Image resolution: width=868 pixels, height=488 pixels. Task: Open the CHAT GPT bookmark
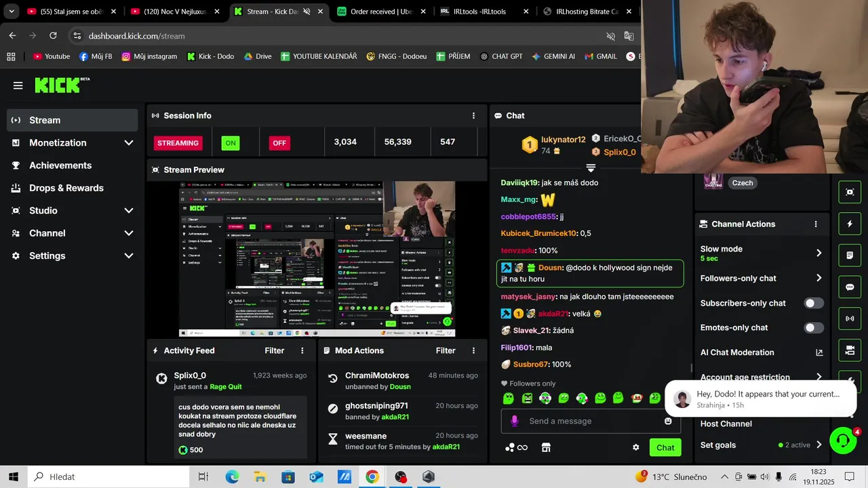pos(500,56)
